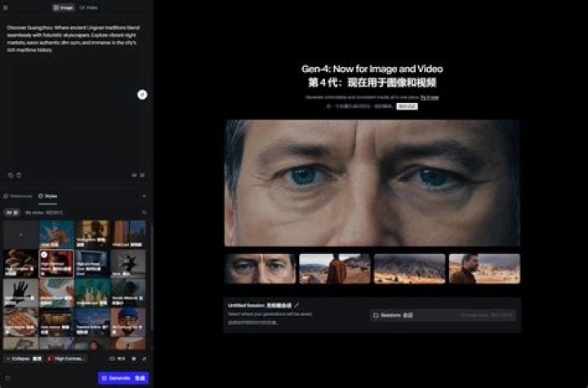
Task: Click the blue Generate button
Action: point(123,378)
